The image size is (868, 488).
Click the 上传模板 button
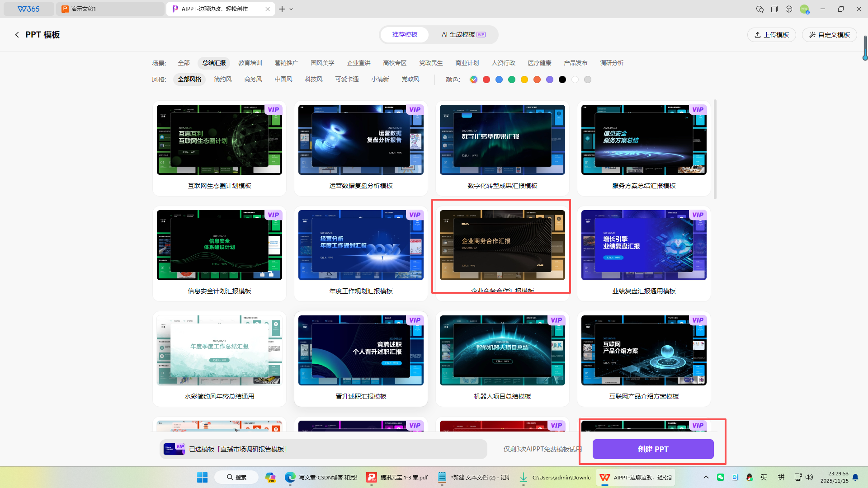[x=771, y=35]
